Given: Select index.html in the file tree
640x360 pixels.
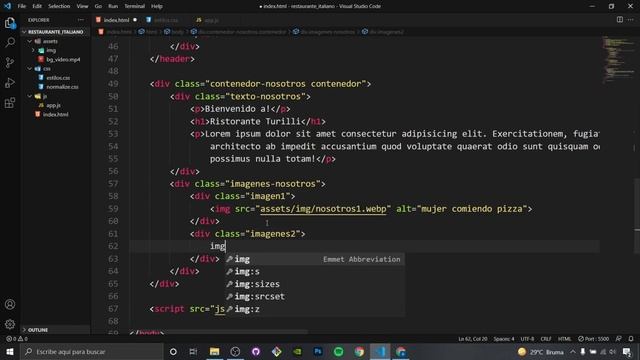Looking at the screenshot, I should point(56,115).
